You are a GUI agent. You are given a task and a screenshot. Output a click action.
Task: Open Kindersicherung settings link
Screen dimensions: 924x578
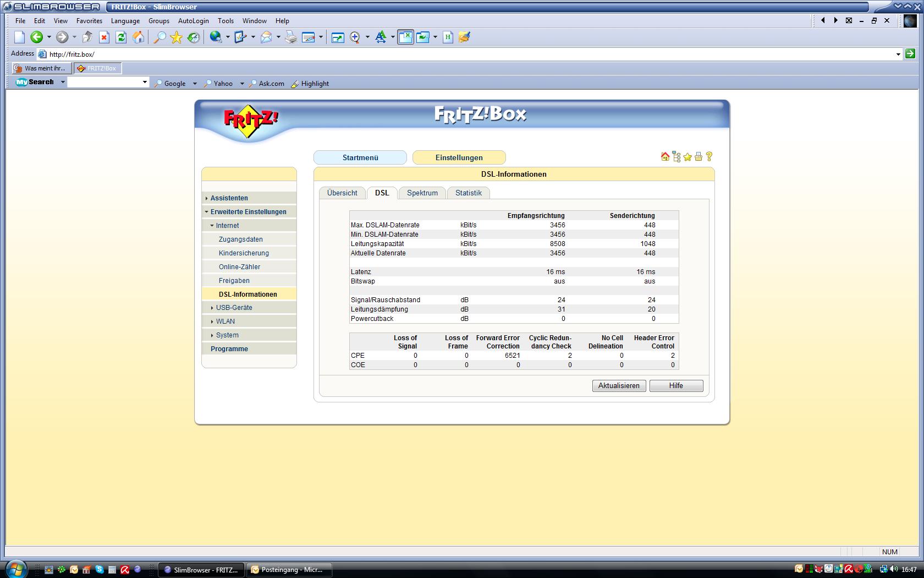244,253
